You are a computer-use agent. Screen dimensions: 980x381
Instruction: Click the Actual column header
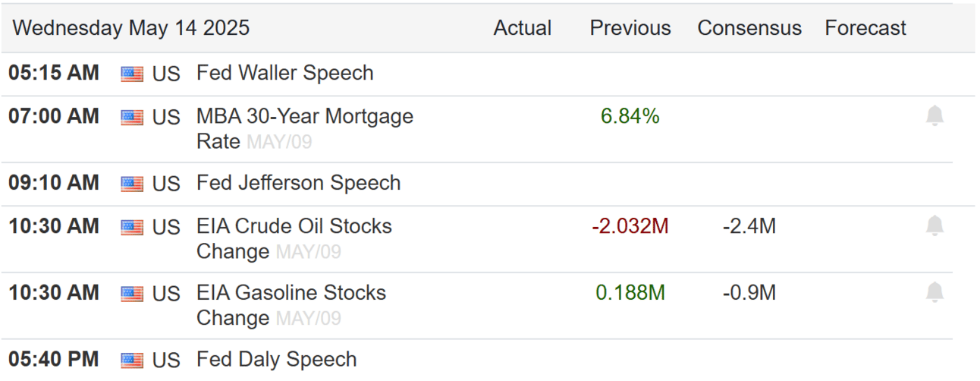(x=523, y=28)
